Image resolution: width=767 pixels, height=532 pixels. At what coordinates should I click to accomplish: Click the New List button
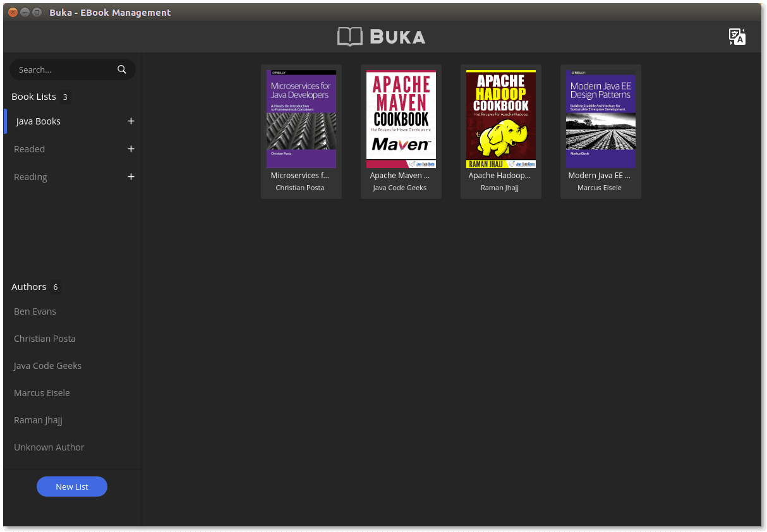point(72,487)
